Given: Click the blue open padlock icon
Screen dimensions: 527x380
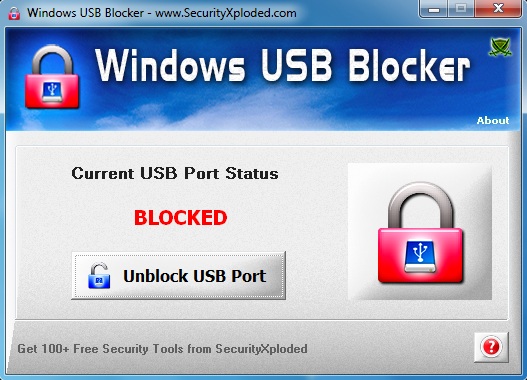Looking at the screenshot, I should point(99,276).
